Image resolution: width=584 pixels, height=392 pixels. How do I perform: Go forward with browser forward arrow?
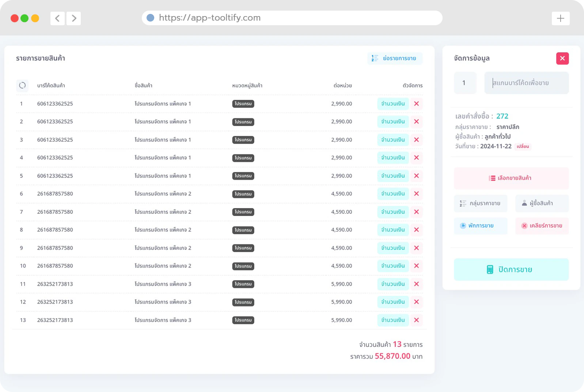(74, 18)
